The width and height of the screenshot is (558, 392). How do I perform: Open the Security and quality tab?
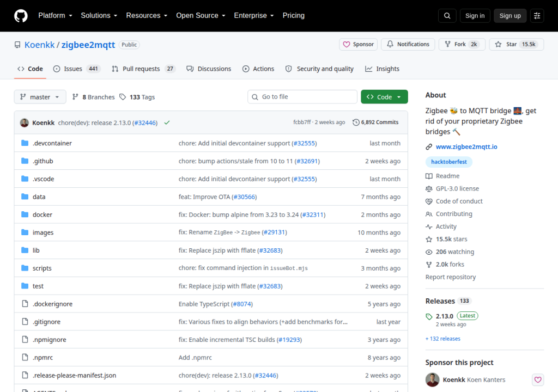(319, 69)
